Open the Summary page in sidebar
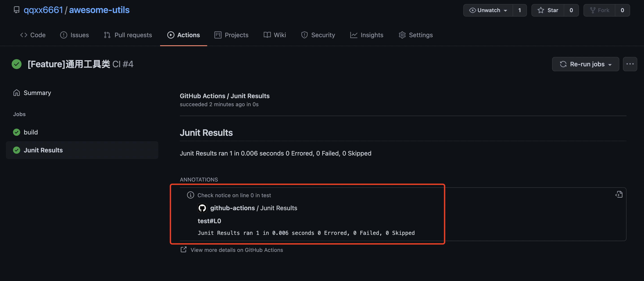The width and height of the screenshot is (644, 281). pos(32,93)
